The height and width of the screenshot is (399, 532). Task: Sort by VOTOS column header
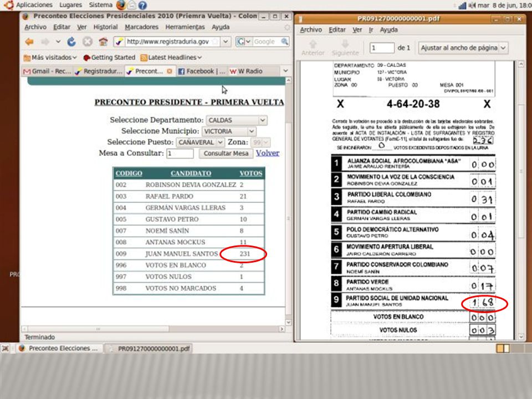click(x=251, y=173)
